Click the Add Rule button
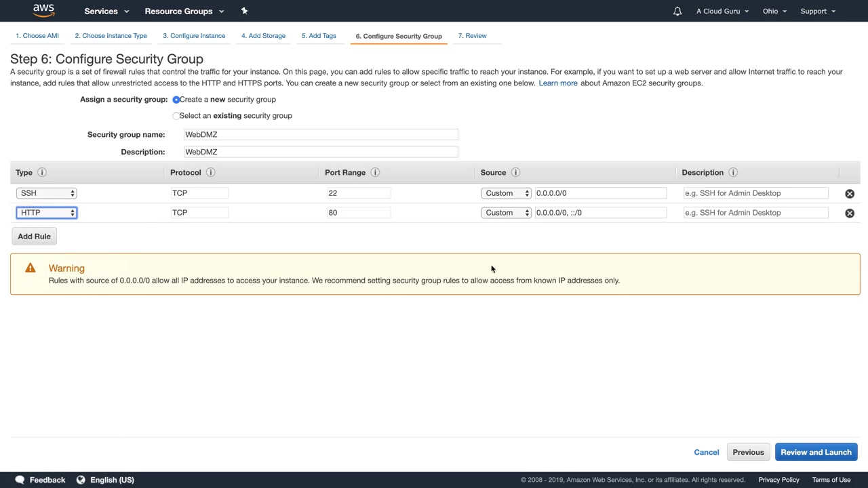 click(34, 237)
